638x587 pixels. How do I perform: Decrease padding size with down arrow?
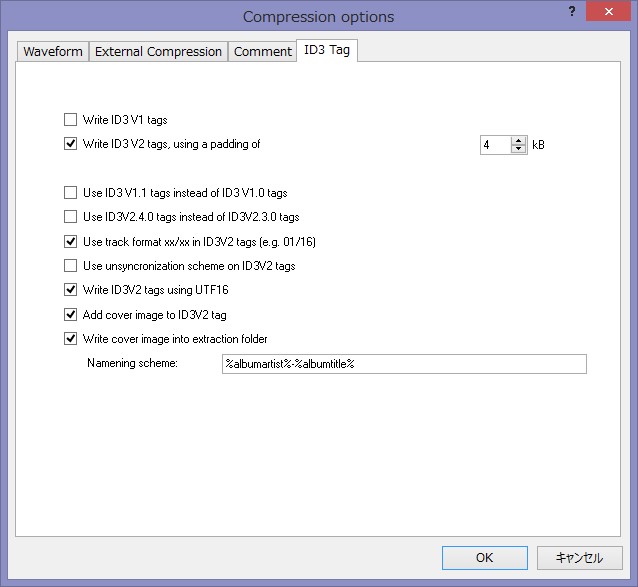coord(518,149)
